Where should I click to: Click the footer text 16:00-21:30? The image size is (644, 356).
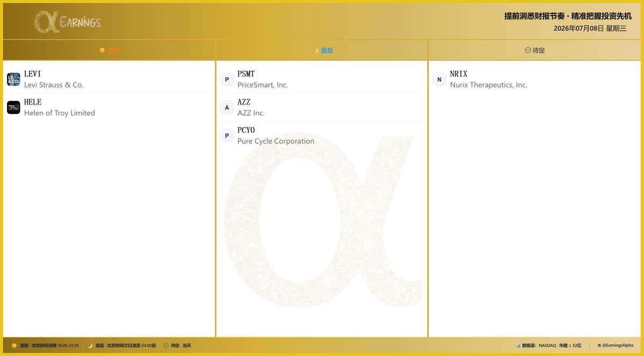[x=68, y=346]
